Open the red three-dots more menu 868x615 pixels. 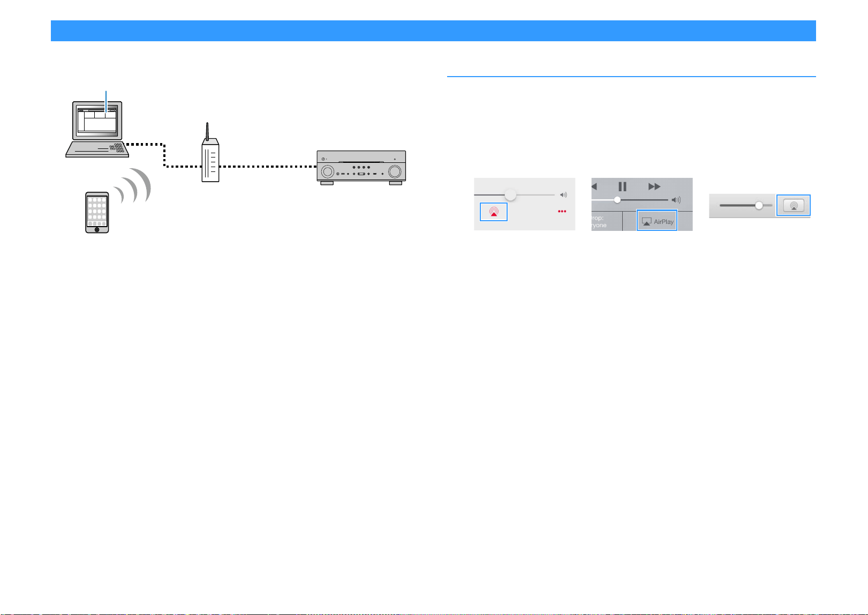coord(562,212)
